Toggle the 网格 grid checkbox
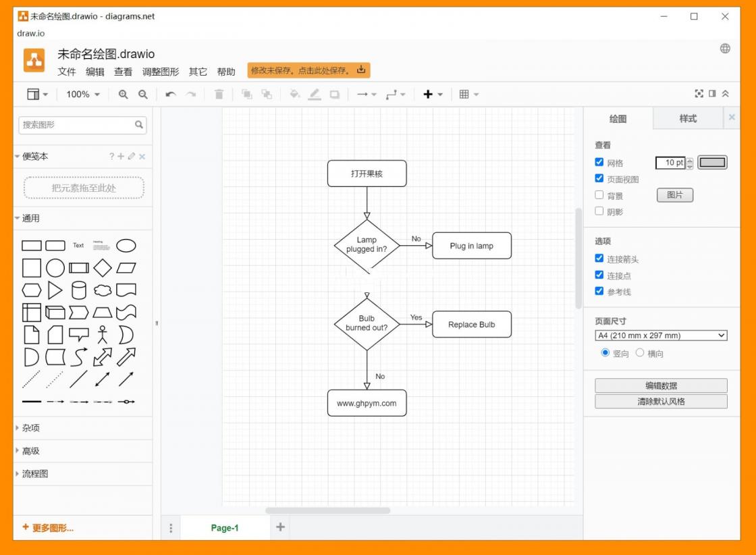This screenshot has width=756, height=555. coord(599,162)
